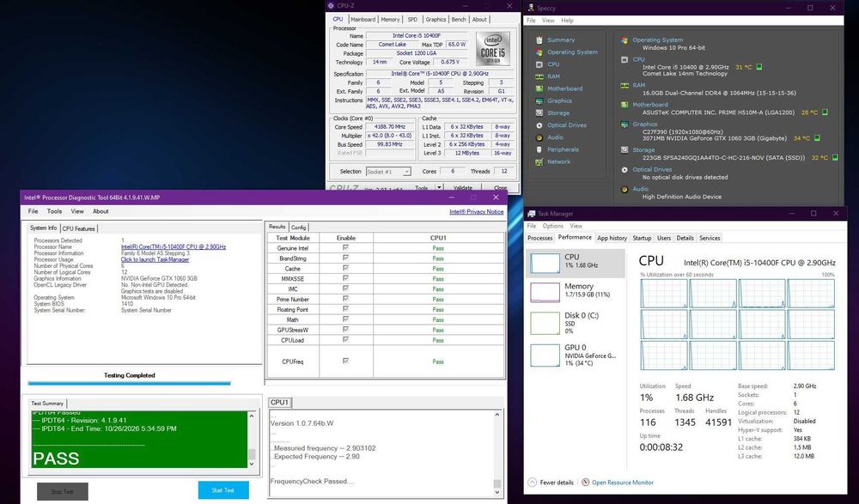Viewport: 859px width, 504px height.
Task: Open the i5-10400F processor name link
Action: [174, 247]
